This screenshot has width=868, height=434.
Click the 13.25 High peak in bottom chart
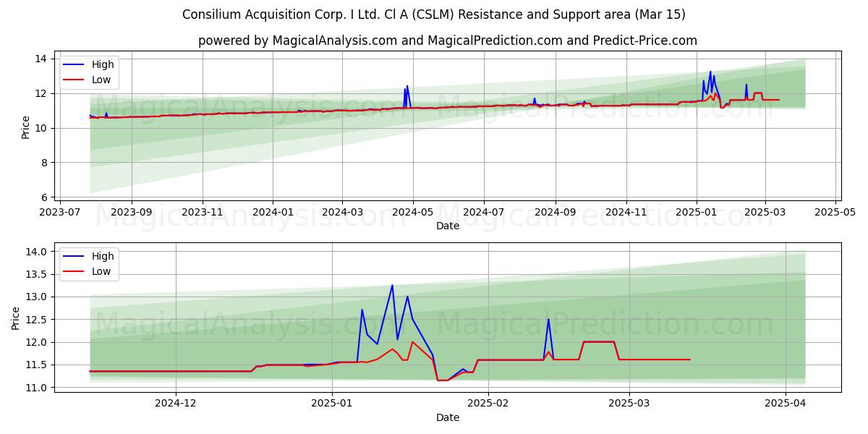392,285
